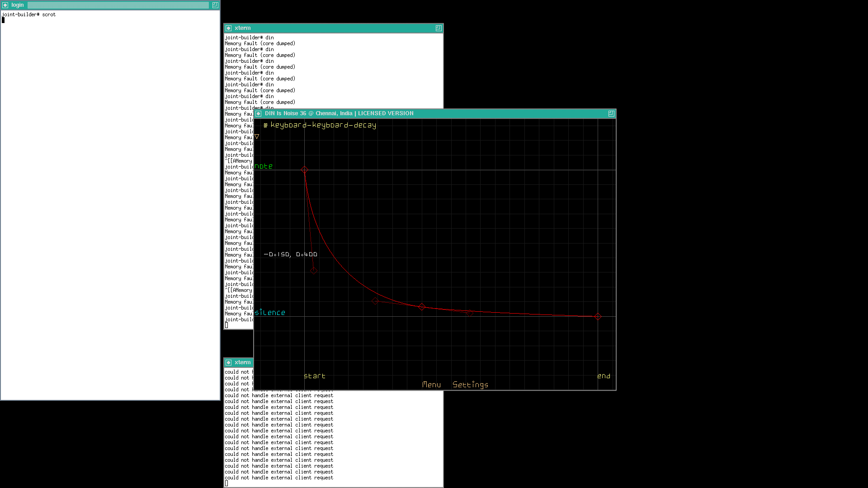Screen dimensions: 868x488
Task: Click the text cursor in the login window
Action: [3, 20]
